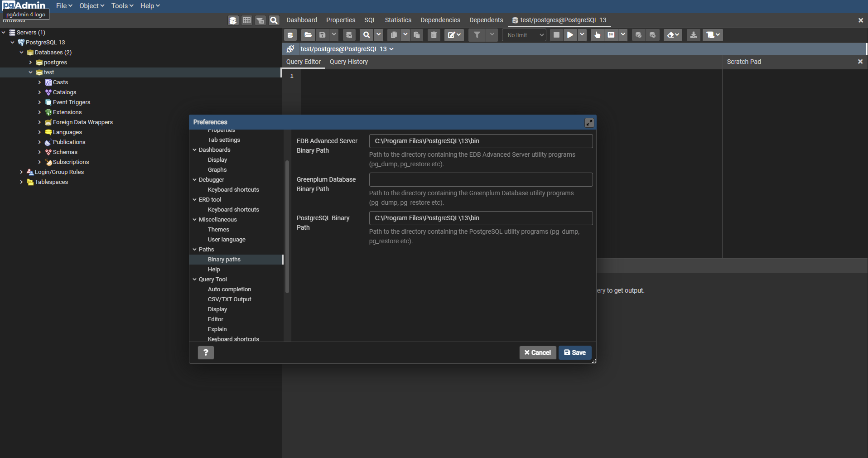Click the Find magnifier icon in query toolbar
The image size is (868, 458).
click(366, 35)
